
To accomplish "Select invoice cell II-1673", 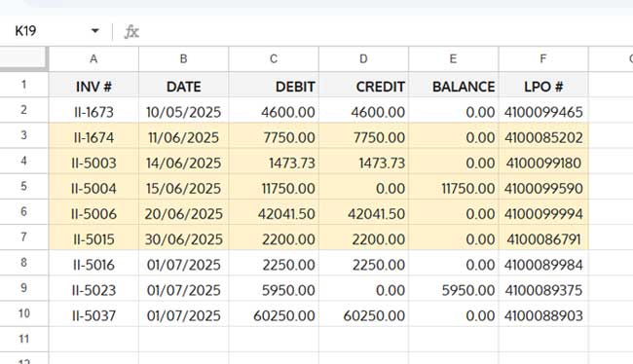I will point(93,111).
